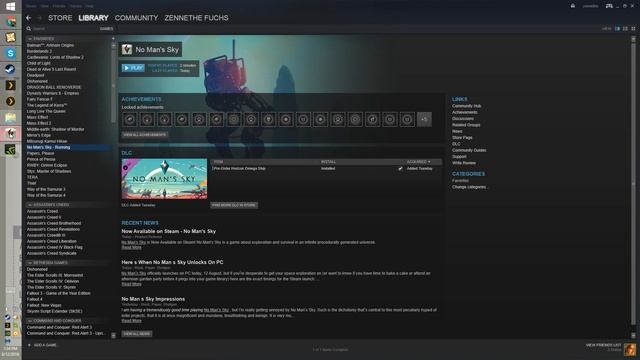The image size is (640, 360).
Task: Open the Community tab
Action: coord(136,18)
